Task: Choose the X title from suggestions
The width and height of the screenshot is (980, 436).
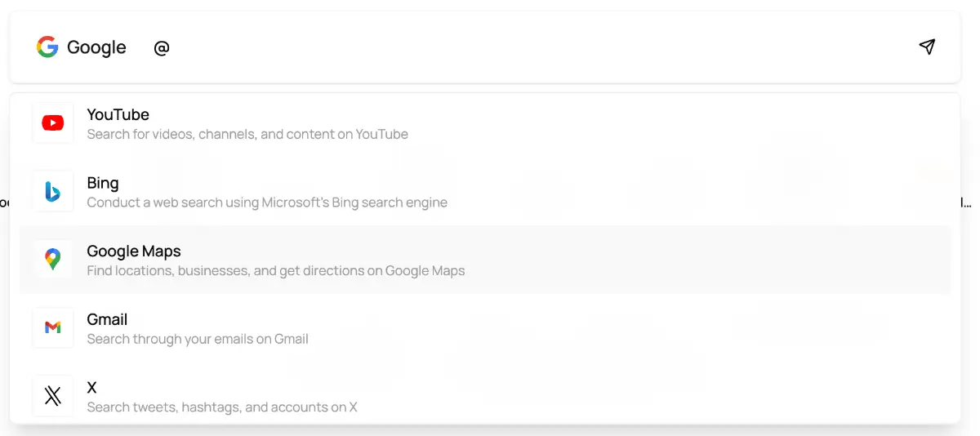Action: (x=91, y=387)
